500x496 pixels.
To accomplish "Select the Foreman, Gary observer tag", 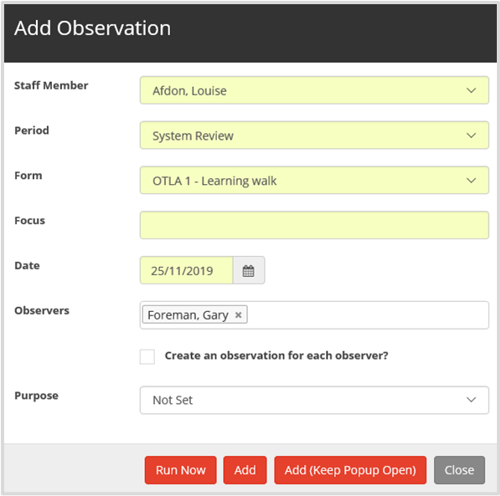I will coord(188,315).
